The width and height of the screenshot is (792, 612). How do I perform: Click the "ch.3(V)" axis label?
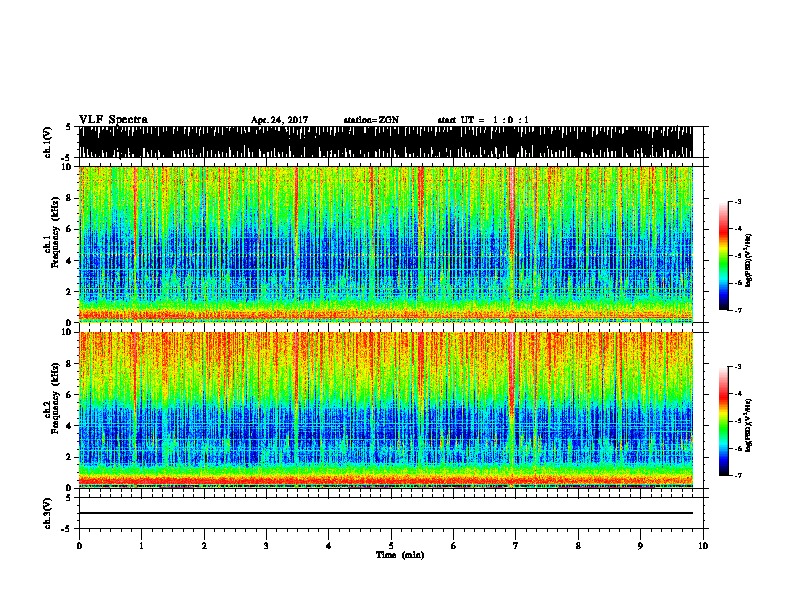pos(48,514)
